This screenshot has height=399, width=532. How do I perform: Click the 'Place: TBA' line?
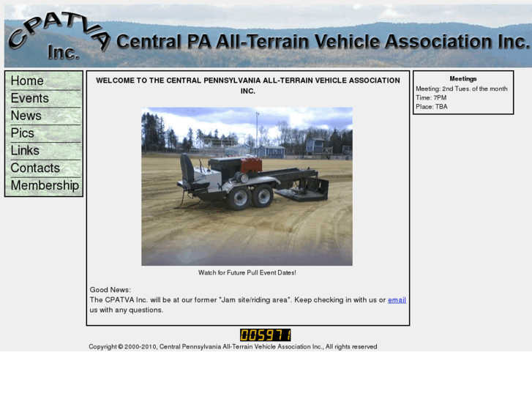point(432,107)
